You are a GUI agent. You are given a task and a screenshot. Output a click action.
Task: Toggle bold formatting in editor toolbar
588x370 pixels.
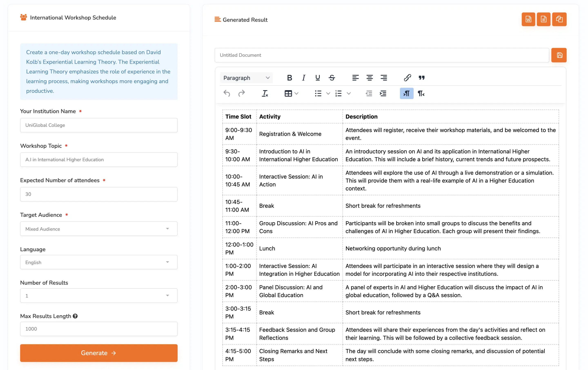pyautogui.click(x=289, y=78)
